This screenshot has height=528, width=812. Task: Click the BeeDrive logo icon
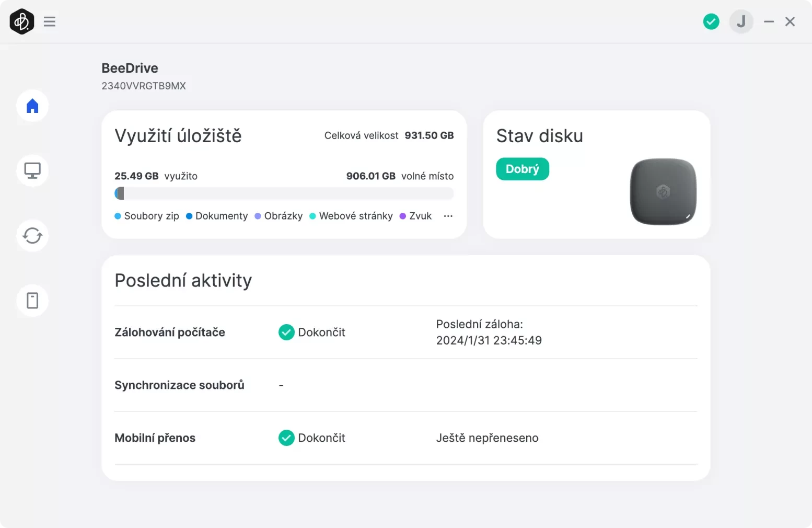coord(22,21)
